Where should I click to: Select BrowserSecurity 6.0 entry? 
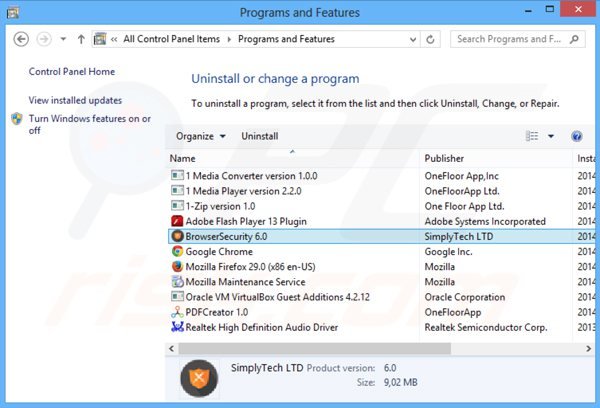(227, 237)
